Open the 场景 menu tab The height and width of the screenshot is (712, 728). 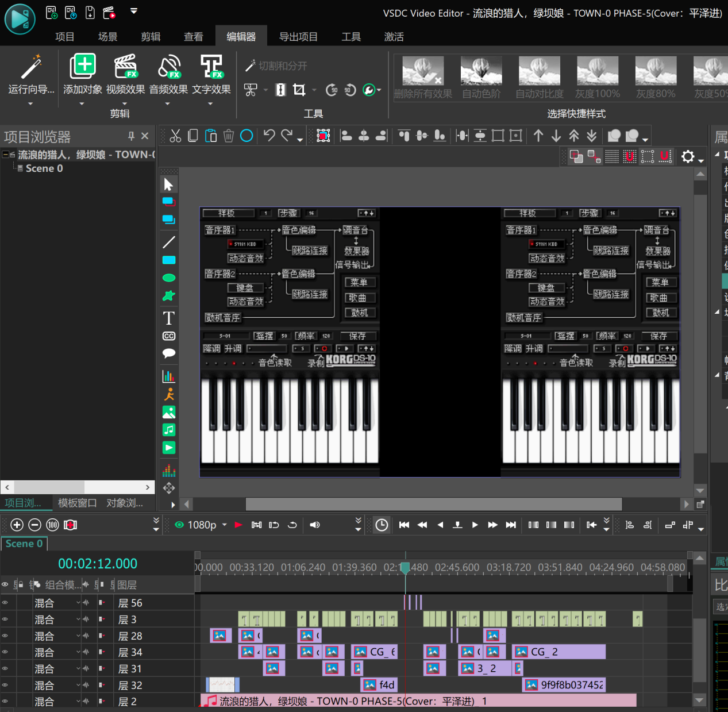(107, 37)
